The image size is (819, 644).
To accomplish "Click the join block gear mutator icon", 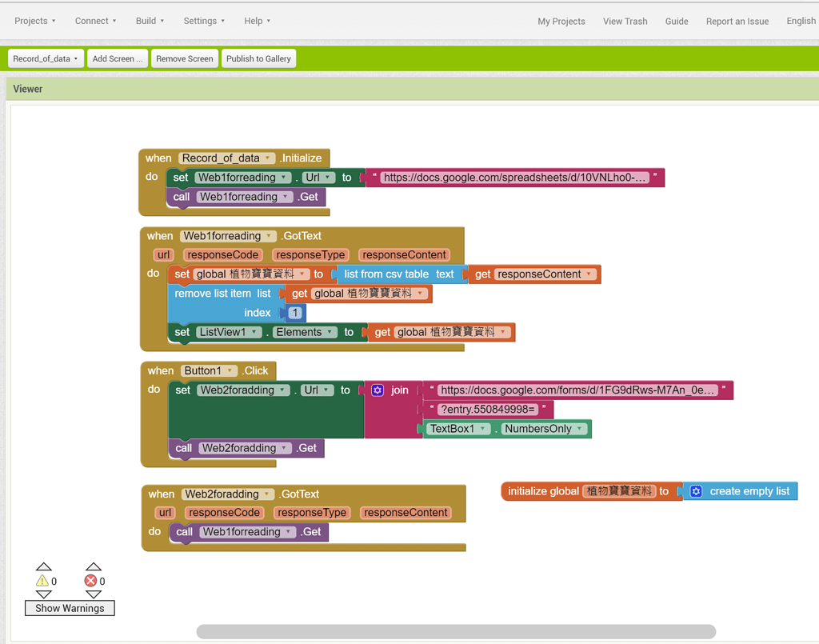I will (x=378, y=390).
